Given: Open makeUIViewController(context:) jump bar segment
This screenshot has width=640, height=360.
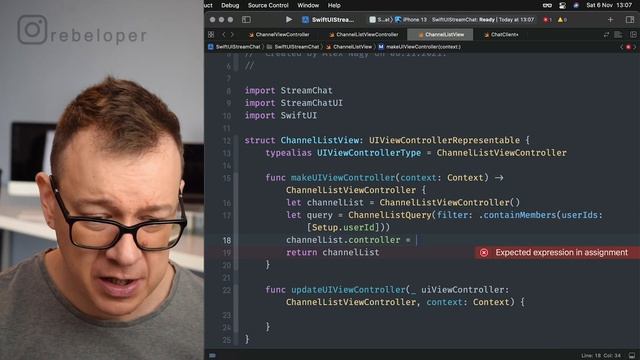Looking at the screenshot, I should (x=420, y=47).
